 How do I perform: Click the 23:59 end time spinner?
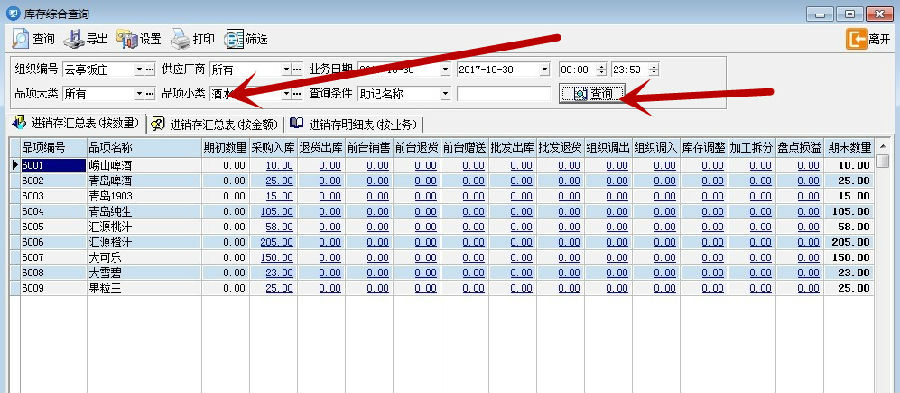[655, 70]
